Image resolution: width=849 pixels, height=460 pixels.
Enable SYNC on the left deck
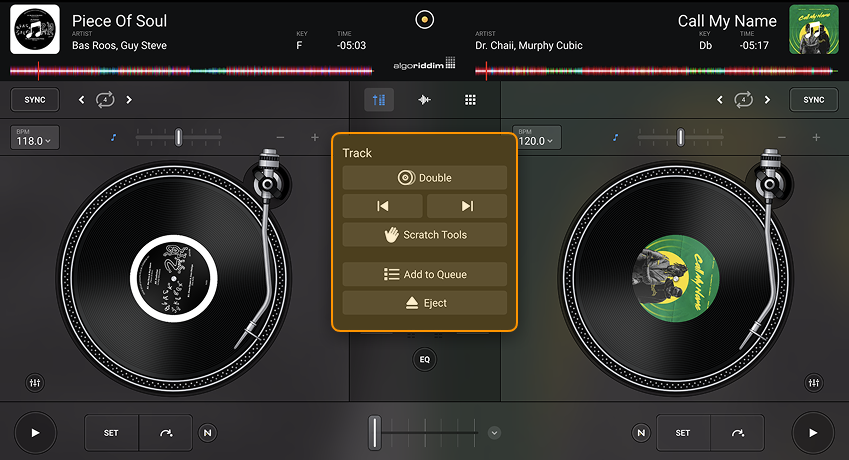coord(35,100)
